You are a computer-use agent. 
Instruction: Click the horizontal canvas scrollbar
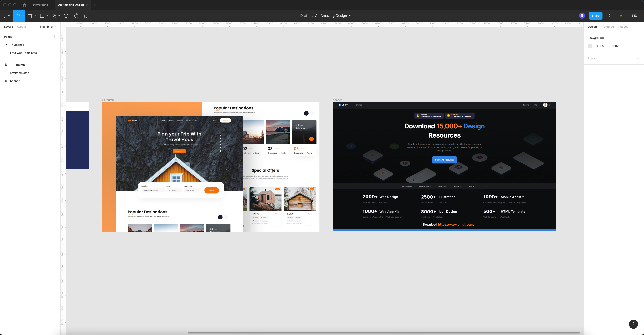(x=384, y=333)
